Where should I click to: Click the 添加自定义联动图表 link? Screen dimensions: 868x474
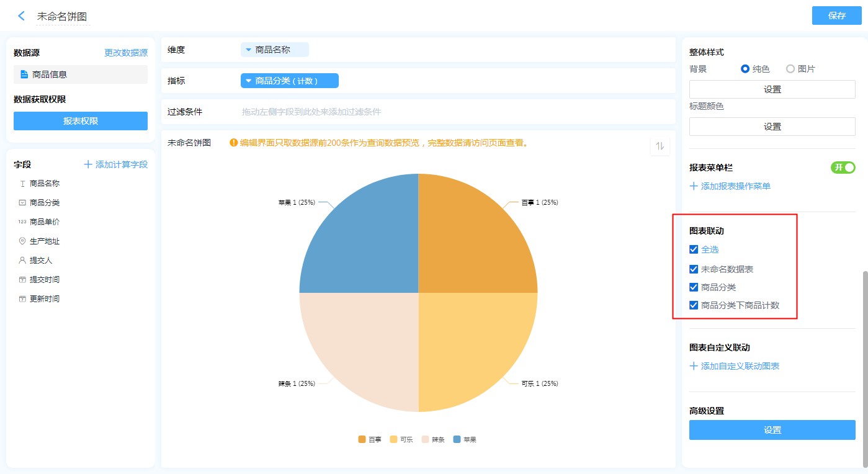(x=740, y=366)
